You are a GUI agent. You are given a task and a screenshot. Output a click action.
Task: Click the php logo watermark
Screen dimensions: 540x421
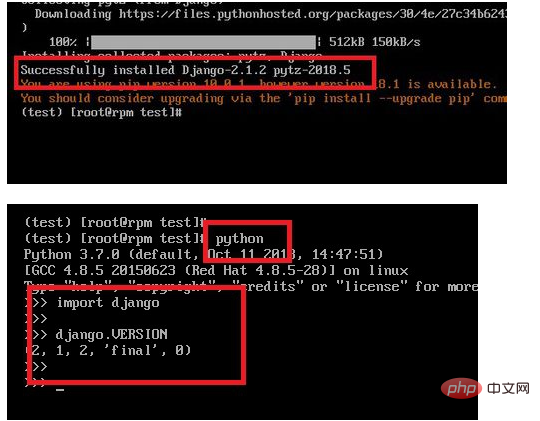(461, 388)
